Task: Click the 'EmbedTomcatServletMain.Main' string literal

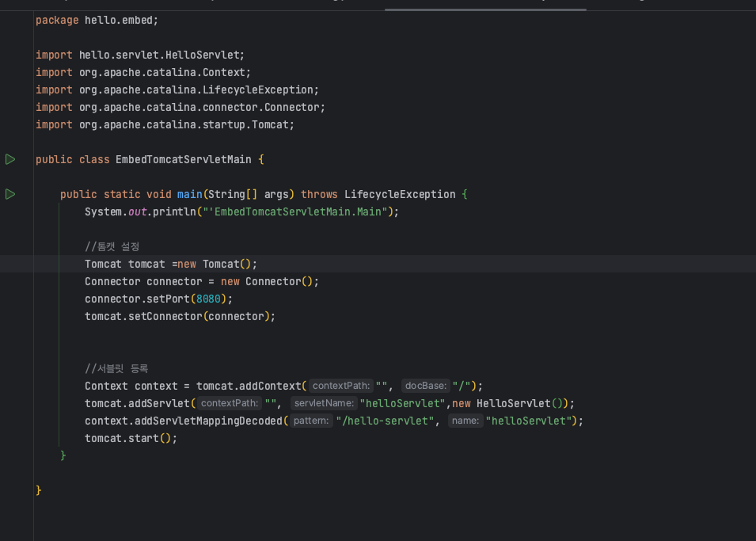Action: pyautogui.click(x=295, y=211)
